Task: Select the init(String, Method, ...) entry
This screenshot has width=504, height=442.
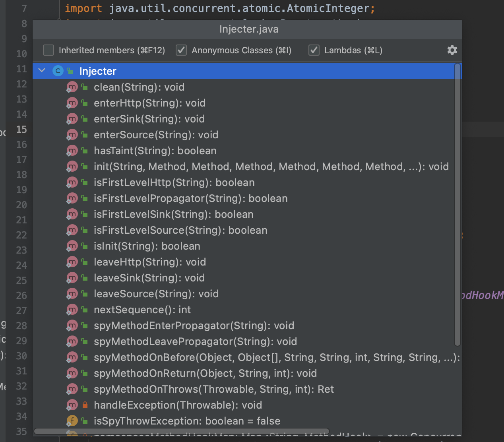Action: (271, 167)
